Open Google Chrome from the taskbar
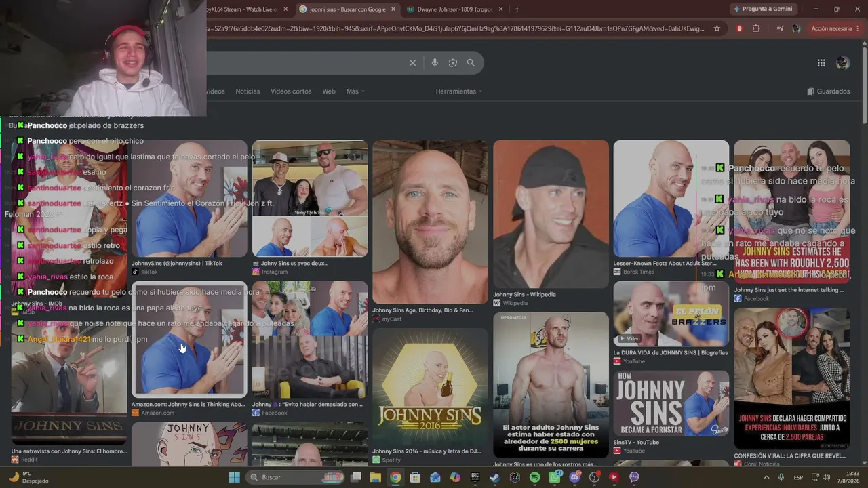The height and width of the screenshot is (488, 868). [x=395, y=477]
